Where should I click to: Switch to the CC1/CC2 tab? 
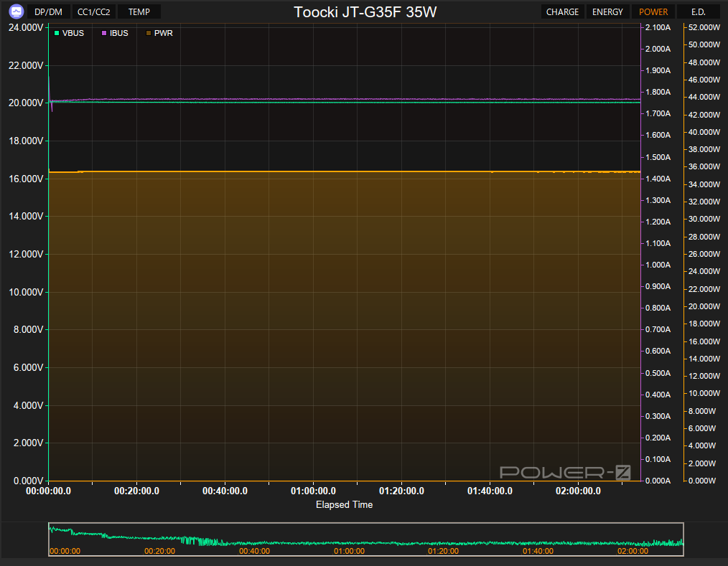point(94,11)
